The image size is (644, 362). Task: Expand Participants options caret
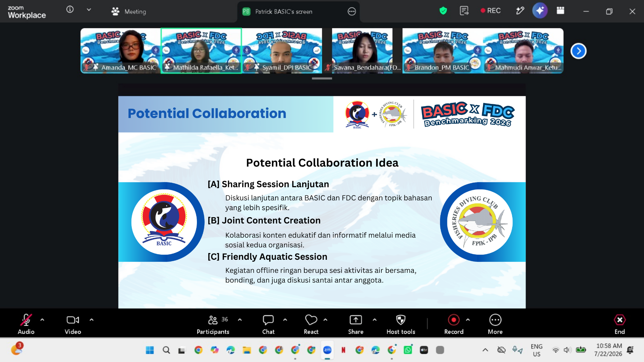240,320
